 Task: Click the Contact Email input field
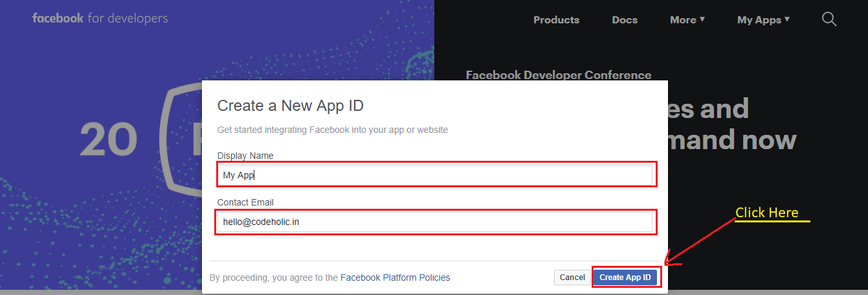[434, 222]
